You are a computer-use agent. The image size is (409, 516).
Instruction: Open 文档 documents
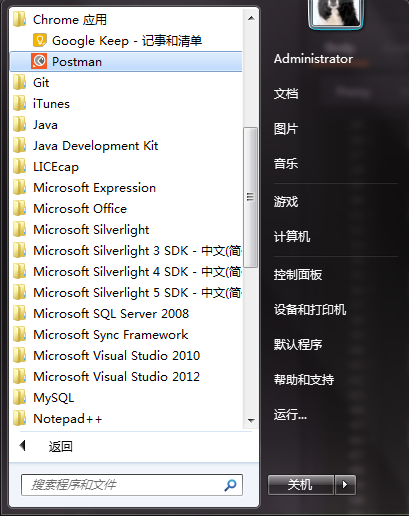pos(286,94)
